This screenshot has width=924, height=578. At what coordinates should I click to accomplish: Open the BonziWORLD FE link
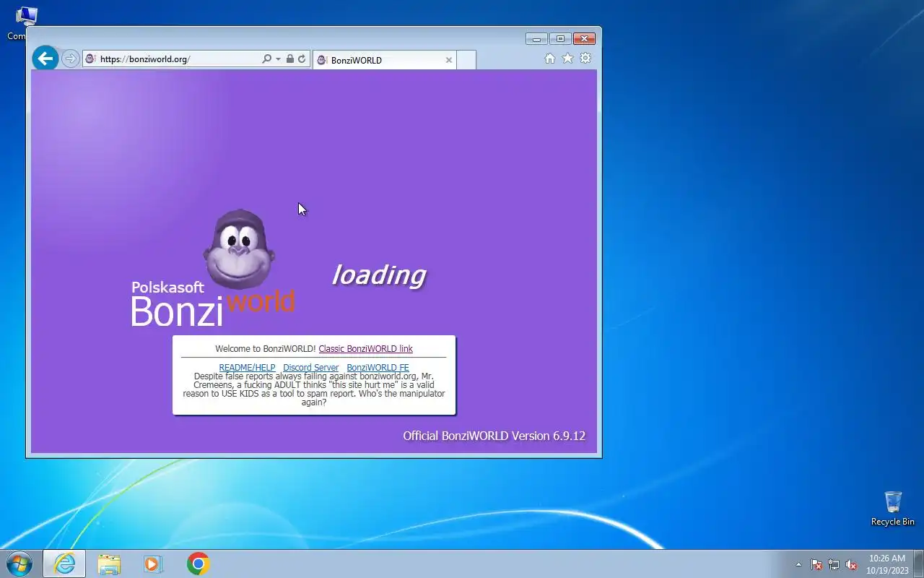coord(378,367)
